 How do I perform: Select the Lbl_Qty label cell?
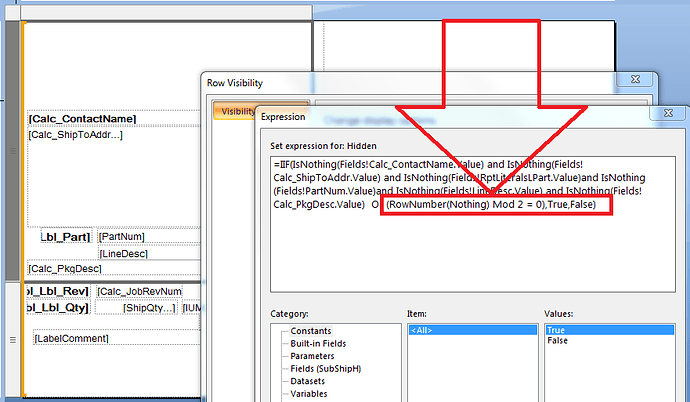tap(58, 307)
